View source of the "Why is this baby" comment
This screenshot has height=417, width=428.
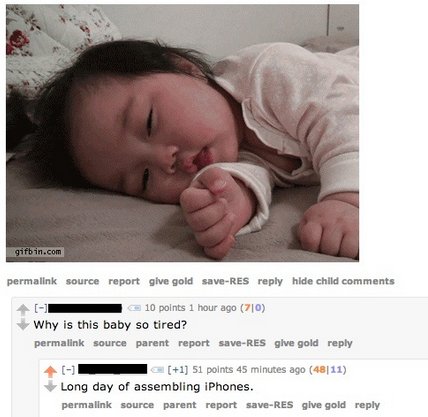pos(110,343)
